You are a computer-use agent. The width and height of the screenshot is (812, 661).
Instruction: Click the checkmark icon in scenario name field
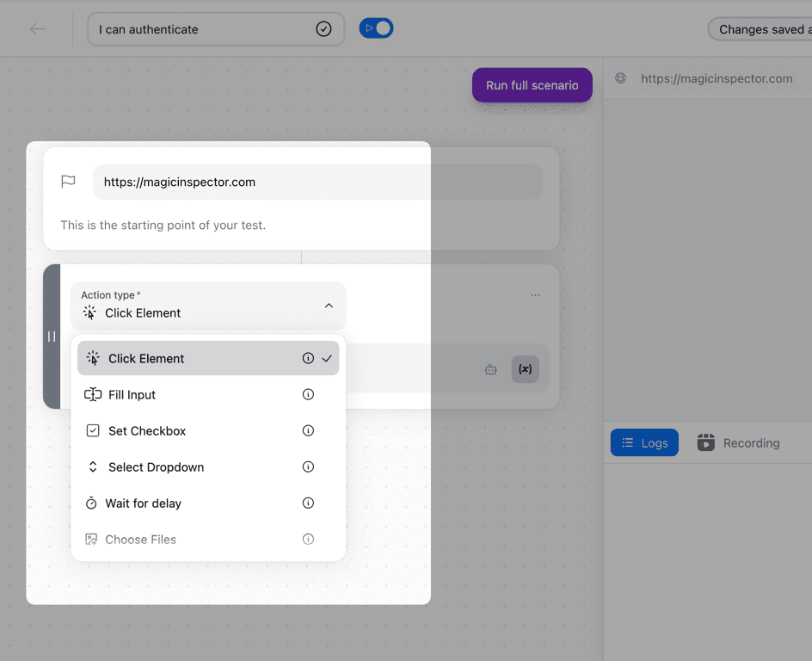323,29
